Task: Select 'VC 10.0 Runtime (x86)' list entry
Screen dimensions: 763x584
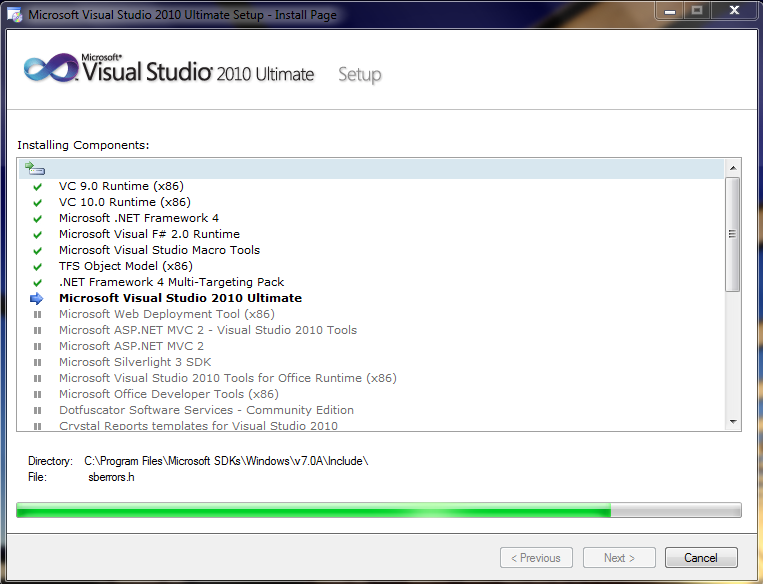Action: tap(125, 202)
